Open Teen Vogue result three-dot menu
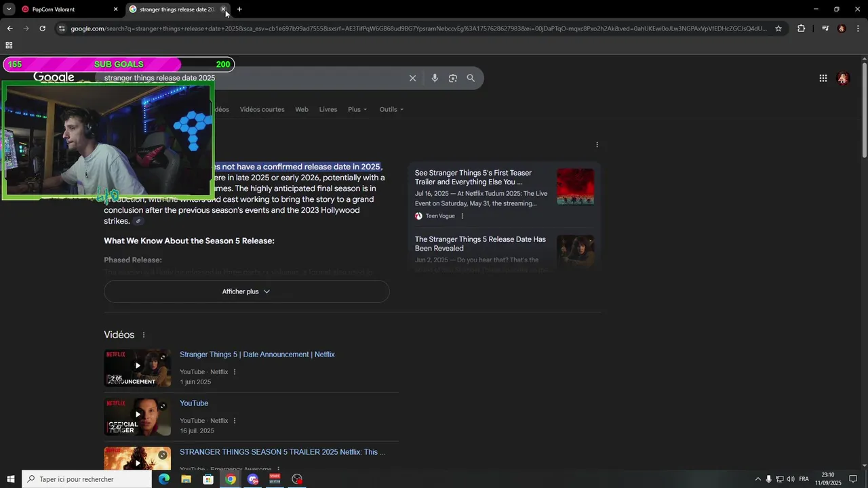This screenshot has height=488, width=868. pyautogui.click(x=462, y=216)
